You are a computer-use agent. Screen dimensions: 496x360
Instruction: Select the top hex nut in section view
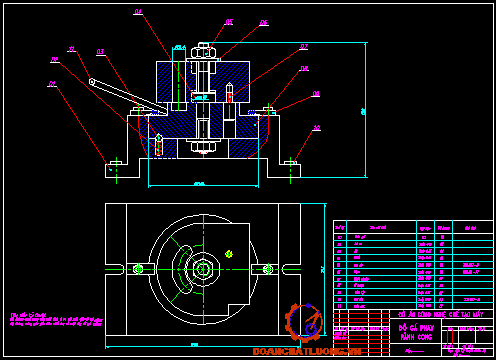tap(203, 53)
